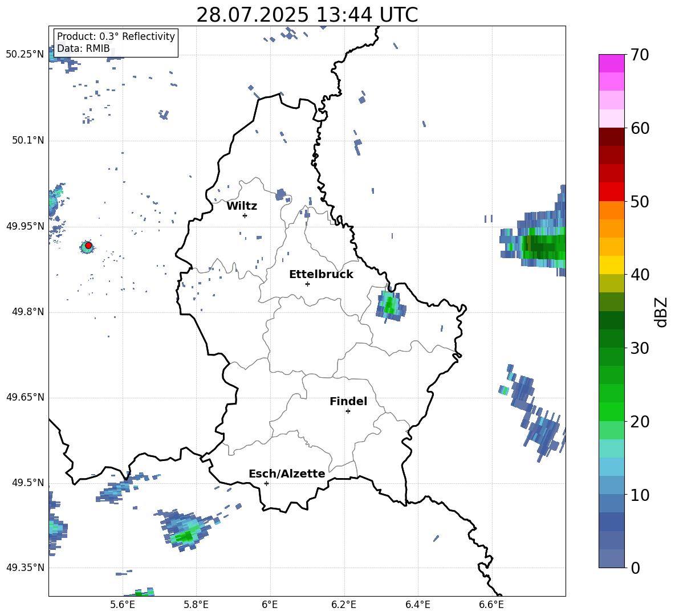Screen dimensions: 675x616
Task: Click the cross marker below Esch/Alzette
Action: tap(266, 483)
